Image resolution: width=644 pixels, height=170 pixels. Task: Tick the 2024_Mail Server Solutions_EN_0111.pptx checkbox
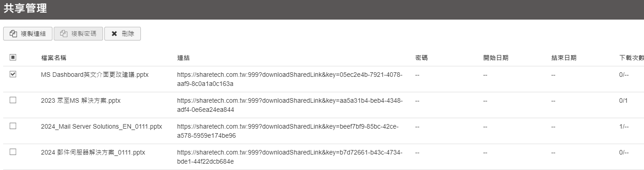(13, 126)
